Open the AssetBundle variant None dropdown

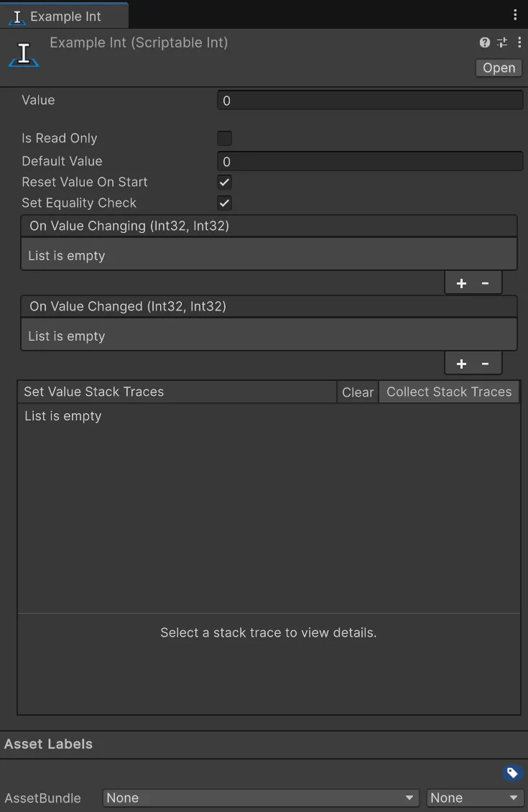tap(474, 798)
